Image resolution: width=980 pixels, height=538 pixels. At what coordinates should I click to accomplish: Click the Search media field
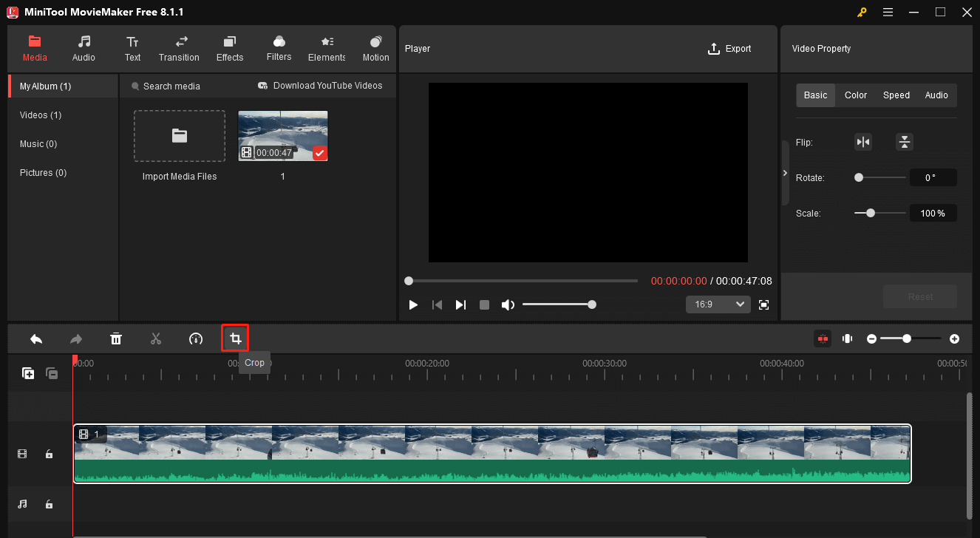171,86
